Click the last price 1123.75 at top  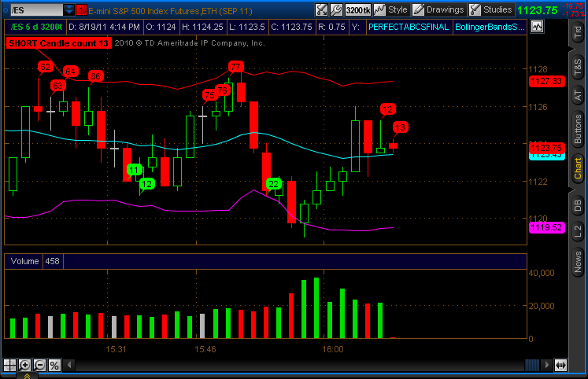538,10
